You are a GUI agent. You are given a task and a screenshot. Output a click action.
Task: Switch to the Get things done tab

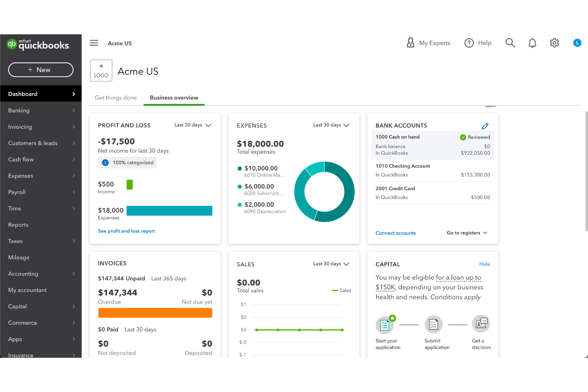(116, 98)
